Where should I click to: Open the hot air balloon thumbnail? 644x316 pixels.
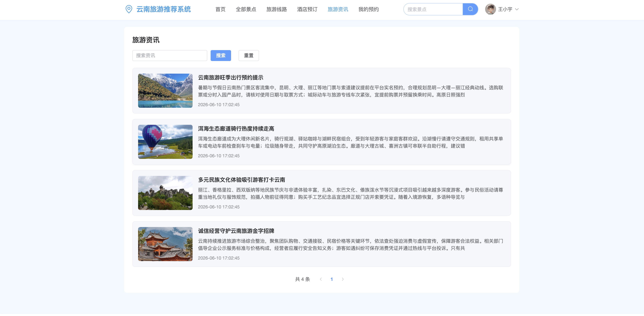[165, 142]
